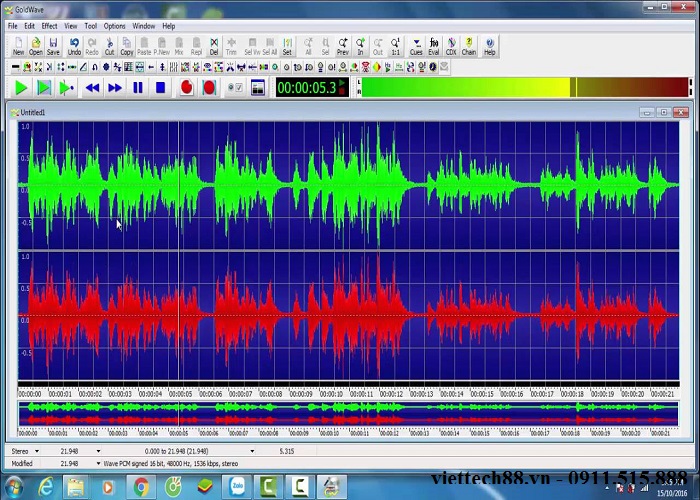Click the L/R level meter bar
Image resolution: width=700 pixels, height=500 pixels.
click(x=525, y=87)
